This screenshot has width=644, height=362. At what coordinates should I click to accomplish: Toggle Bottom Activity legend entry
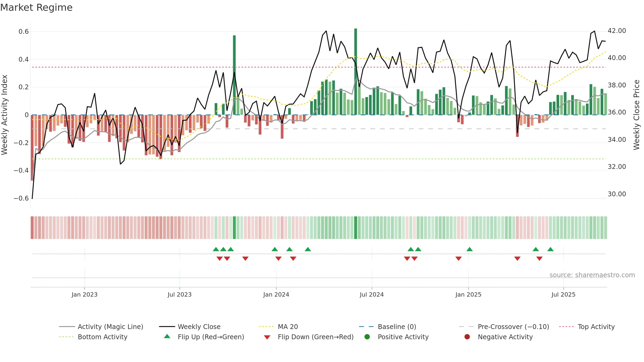click(x=93, y=337)
